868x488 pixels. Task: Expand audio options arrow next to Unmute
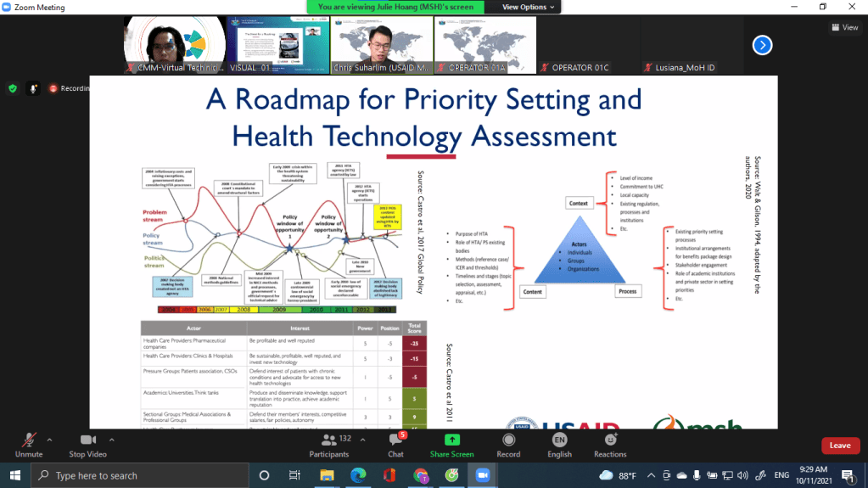49,440
